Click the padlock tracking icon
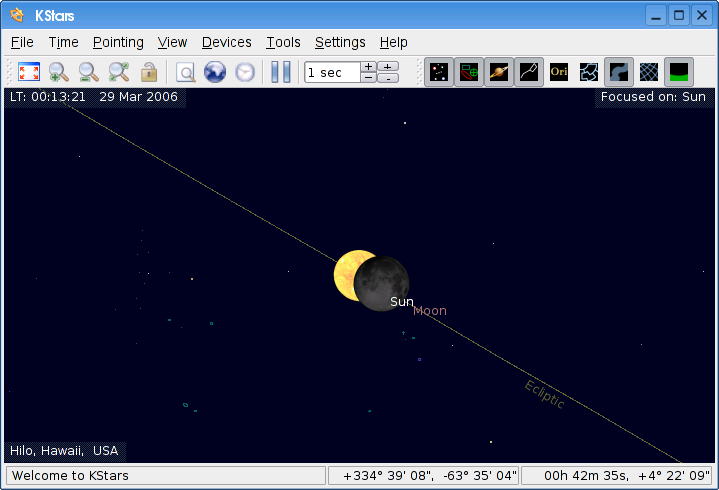Viewport: 719px width, 490px height. click(149, 72)
